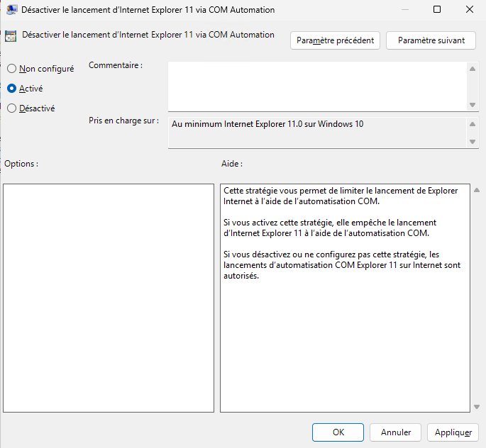
Task: Click help paragraph 'Si vous désactivez ou ne configurez pas'
Action: (x=342, y=265)
